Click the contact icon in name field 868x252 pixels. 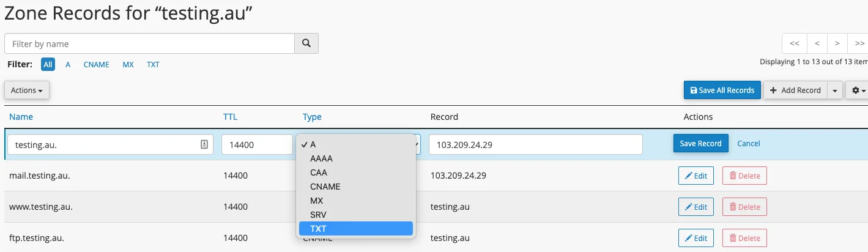tap(204, 144)
